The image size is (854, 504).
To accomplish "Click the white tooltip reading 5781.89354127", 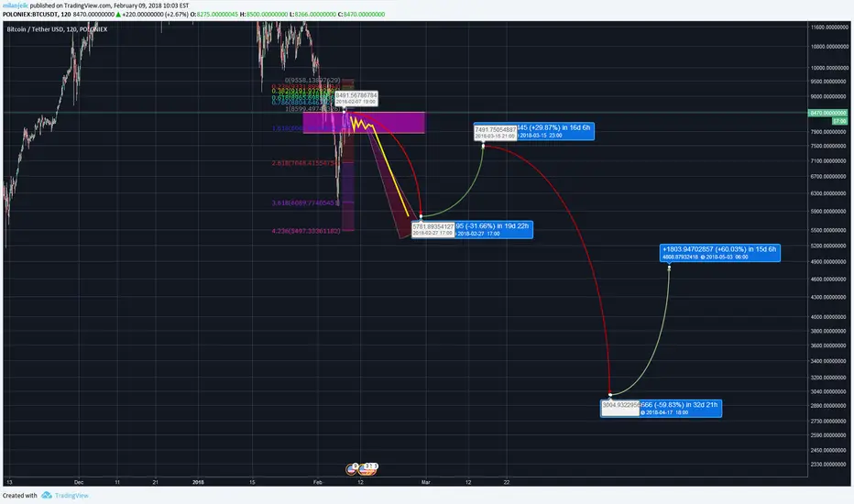I will click(433, 229).
